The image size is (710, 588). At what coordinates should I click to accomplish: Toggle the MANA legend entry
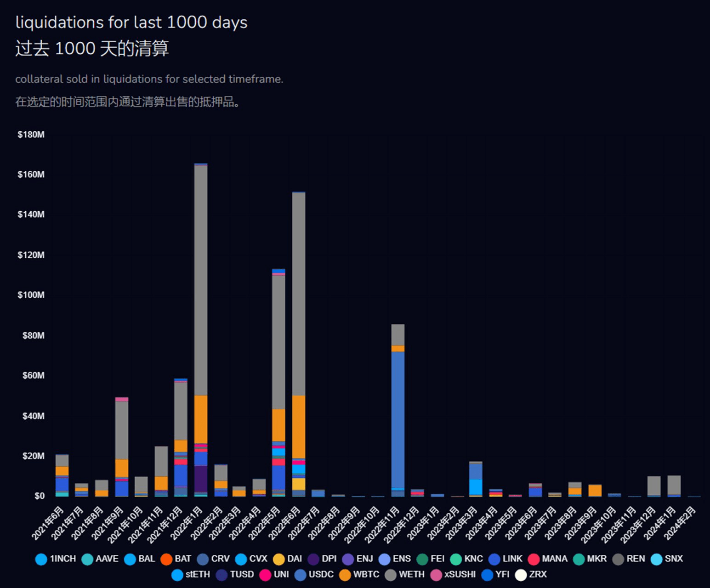coord(548,559)
